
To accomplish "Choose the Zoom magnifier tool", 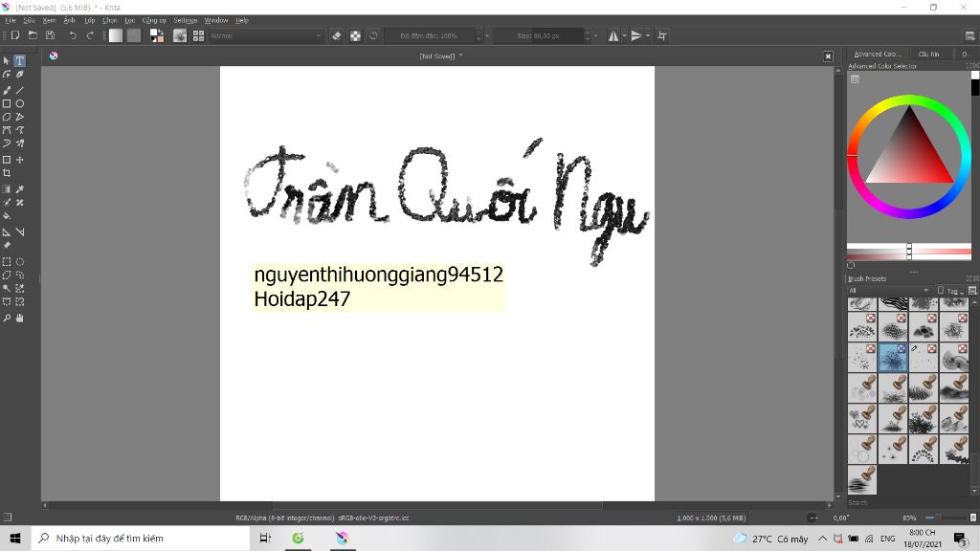I will click(x=7, y=318).
